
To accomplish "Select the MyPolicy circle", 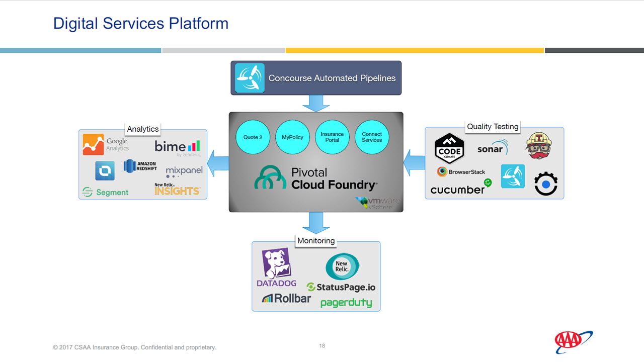I will click(x=292, y=137).
